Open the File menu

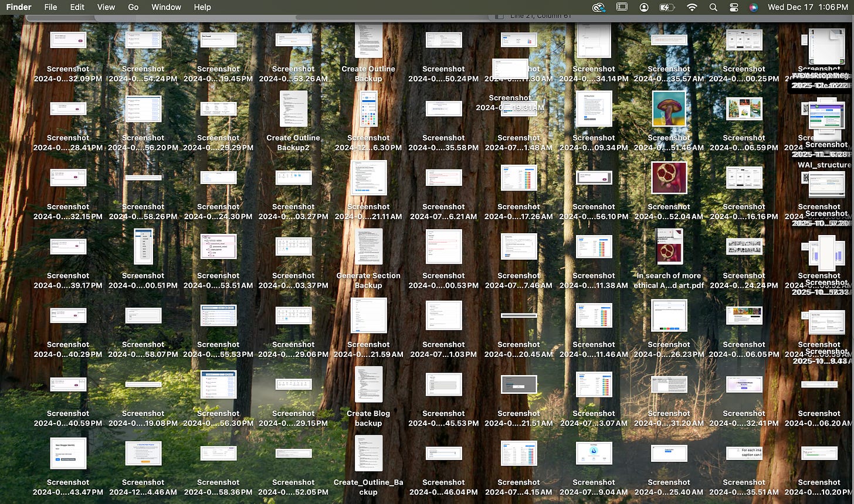point(50,7)
